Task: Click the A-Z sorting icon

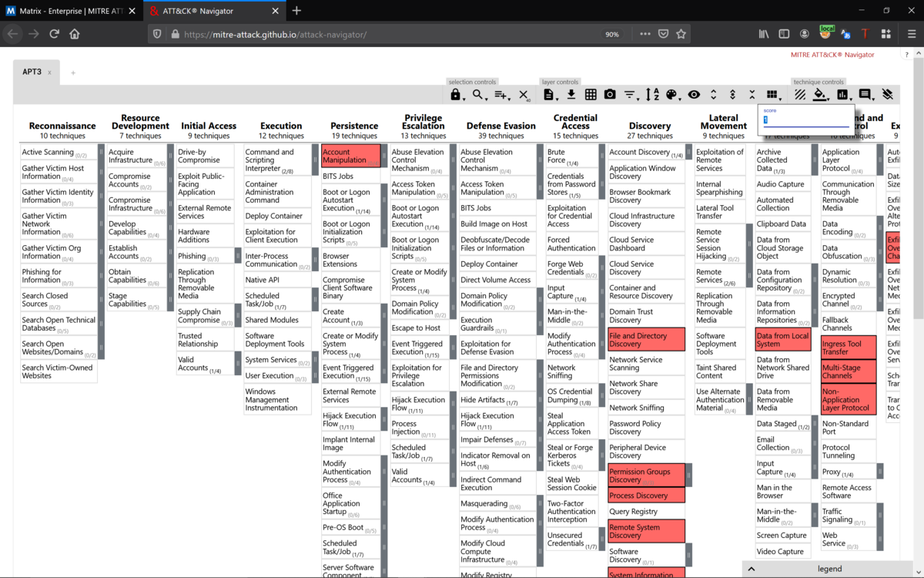Action: (x=652, y=95)
